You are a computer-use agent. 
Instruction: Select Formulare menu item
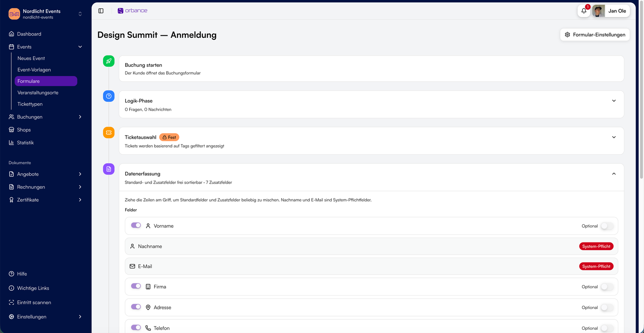pos(46,81)
